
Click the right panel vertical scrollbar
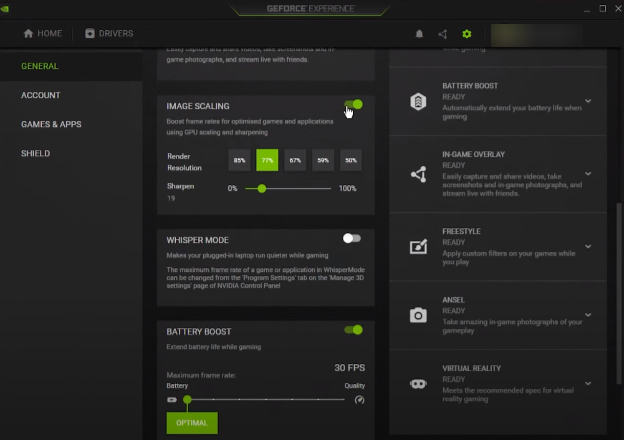click(618, 294)
